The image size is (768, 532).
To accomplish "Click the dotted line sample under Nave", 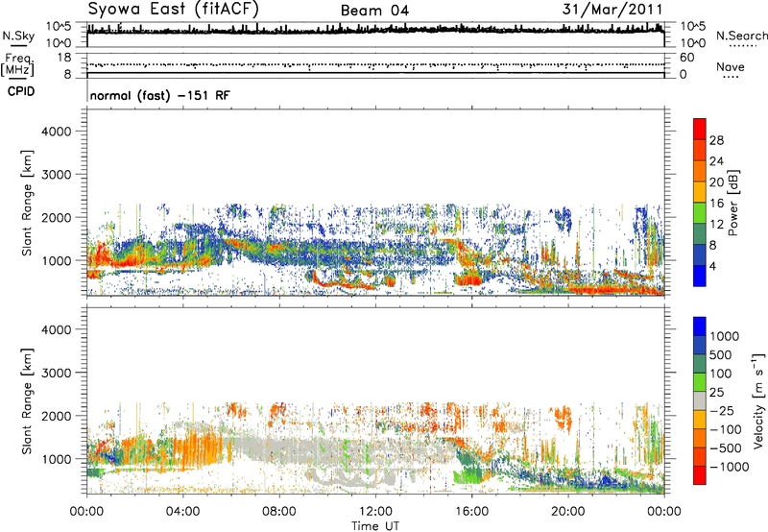I will click(731, 78).
